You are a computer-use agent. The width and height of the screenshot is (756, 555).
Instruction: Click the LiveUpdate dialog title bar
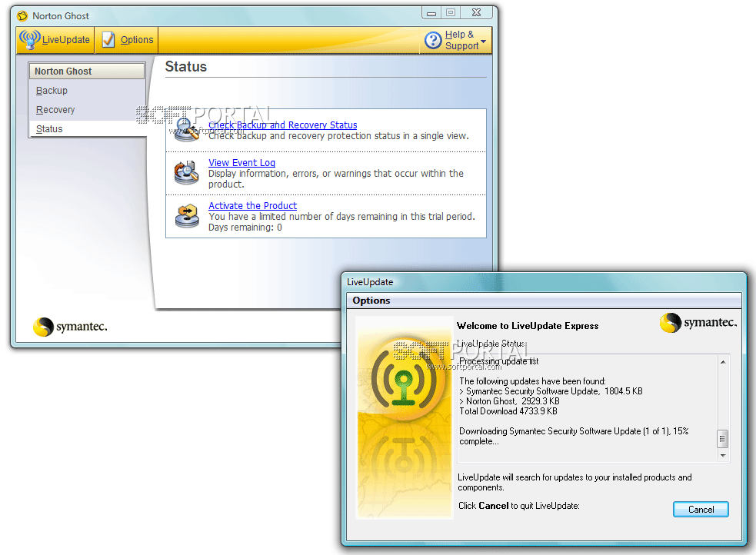pyautogui.click(x=544, y=282)
